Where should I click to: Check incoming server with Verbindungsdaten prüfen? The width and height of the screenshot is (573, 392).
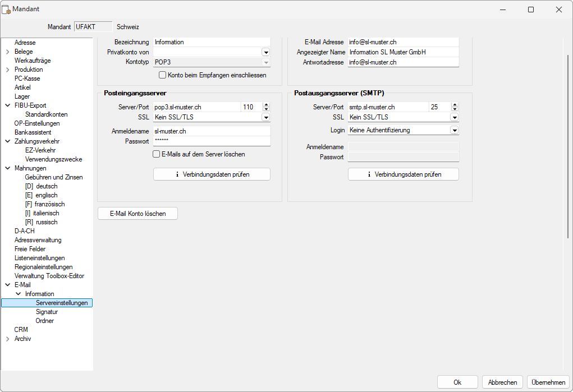pyautogui.click(x=212, y=174)
